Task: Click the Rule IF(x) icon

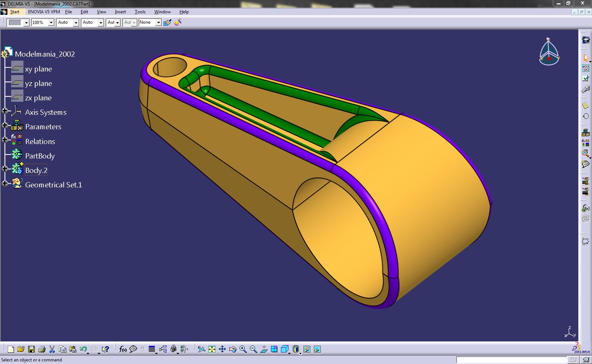Action: point(585,68)
